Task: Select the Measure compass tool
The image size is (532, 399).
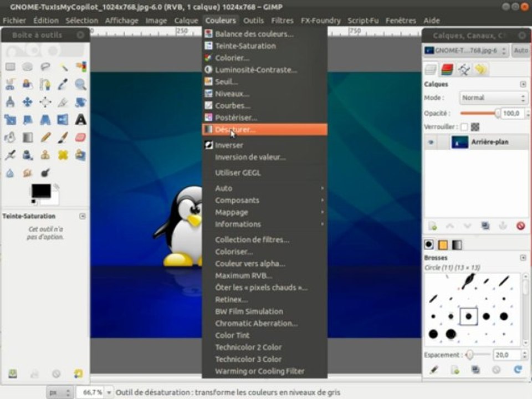Action: click(x=10, y=102)
